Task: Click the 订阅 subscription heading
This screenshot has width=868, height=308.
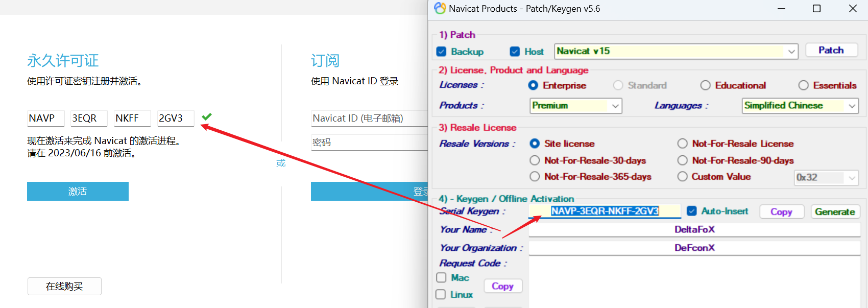Action: point(325,61)
